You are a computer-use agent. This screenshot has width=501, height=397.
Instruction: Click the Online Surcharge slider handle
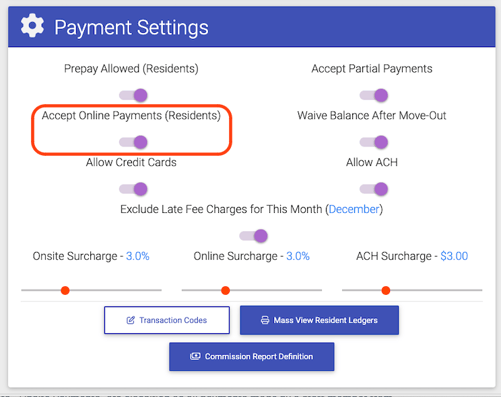[x=225, y=290]
